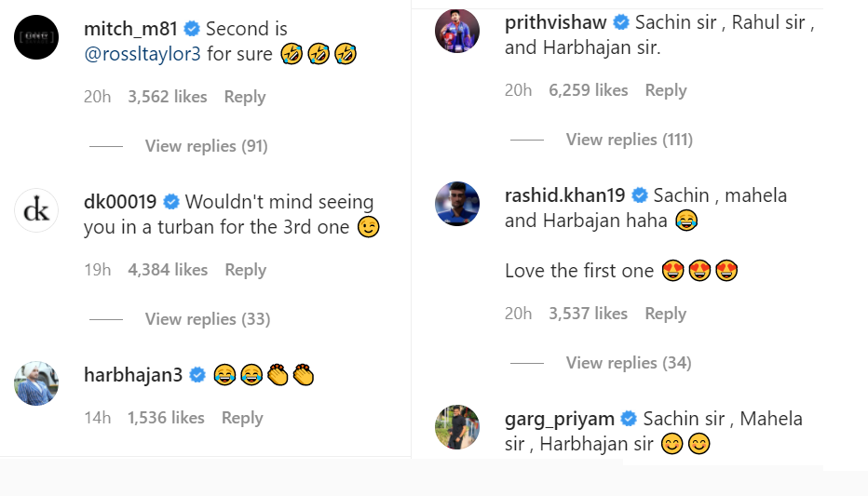Click mitch_m81's profile picture

coord(36,38)
